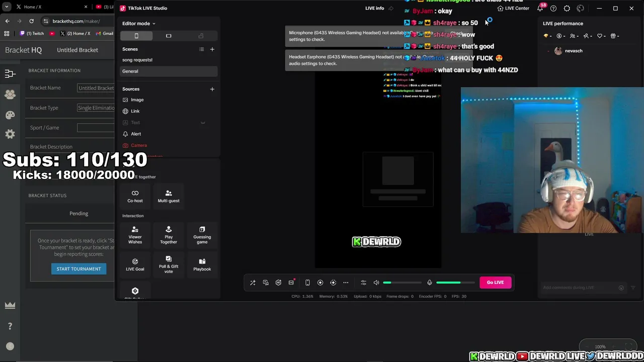Open the effects magic wand tool
The width and height of the screenshot is (644, 362).
[x=253, y=283]
